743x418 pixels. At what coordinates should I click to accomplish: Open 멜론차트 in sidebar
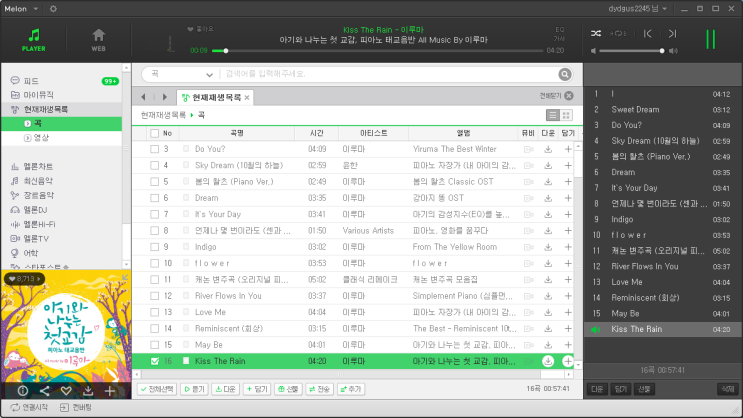(x=32, y=167)
